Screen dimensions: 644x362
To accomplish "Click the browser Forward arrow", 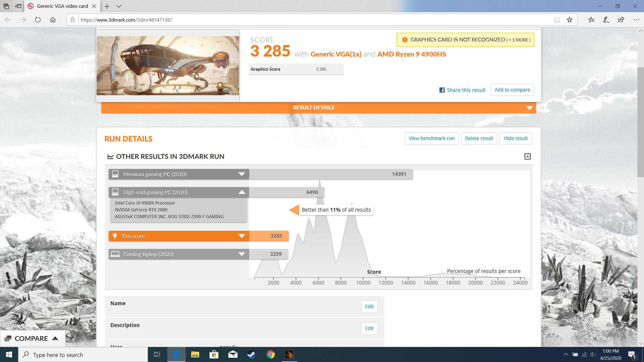I will [x=23, y=20].
